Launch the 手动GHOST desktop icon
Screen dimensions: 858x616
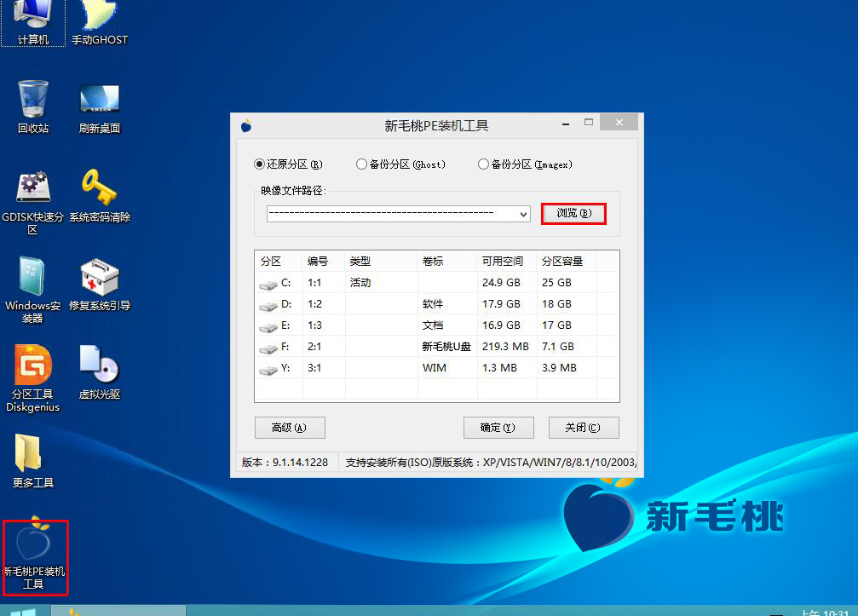click(99, 22)
